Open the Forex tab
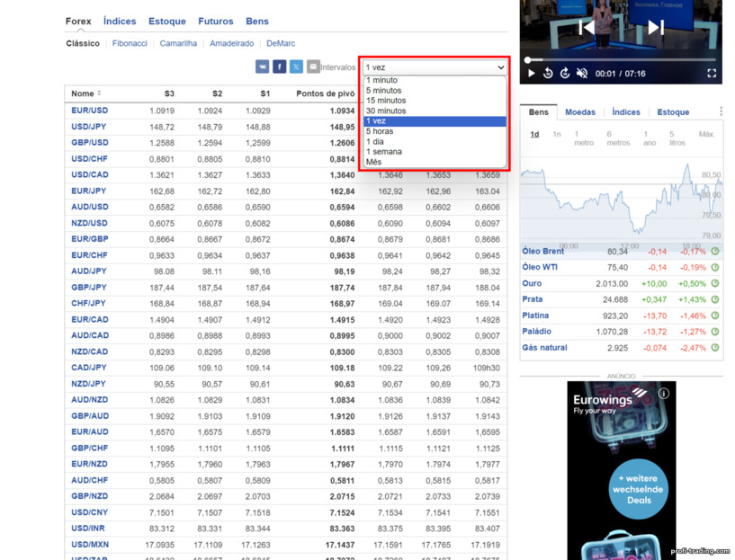This screenshot has width=735, height=560. [x=78, y=21]
